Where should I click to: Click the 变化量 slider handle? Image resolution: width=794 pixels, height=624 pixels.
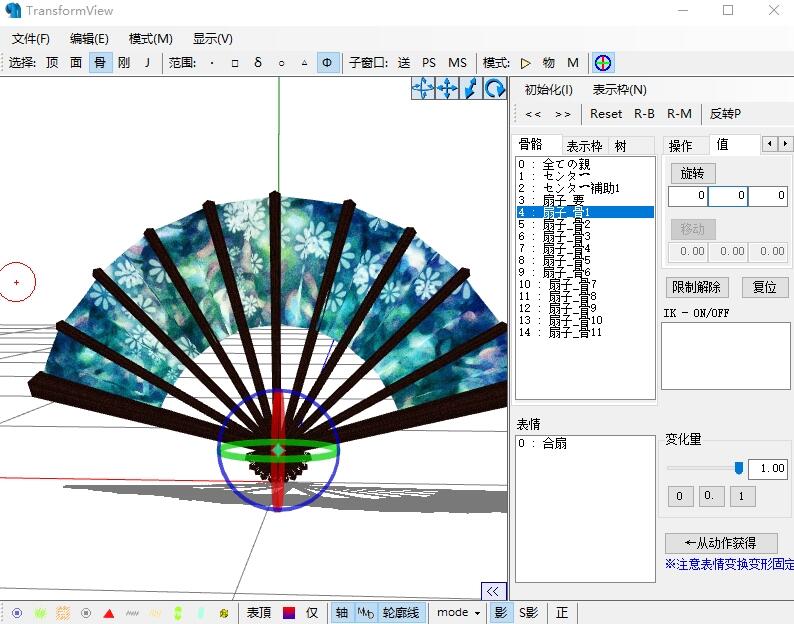[739, 468]
